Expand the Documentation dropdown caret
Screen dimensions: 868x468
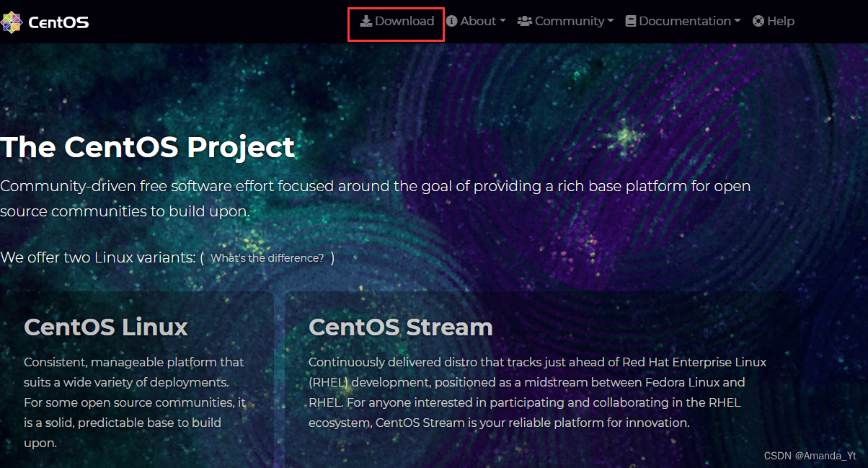pyautogui.click(x=738, y=22)
